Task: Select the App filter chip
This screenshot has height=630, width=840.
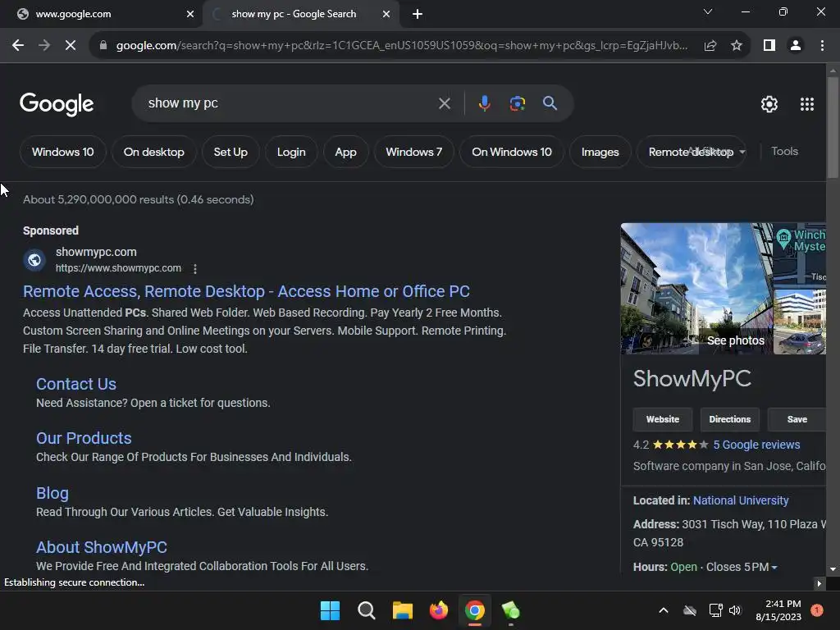Action: click(x=345, y=152)
